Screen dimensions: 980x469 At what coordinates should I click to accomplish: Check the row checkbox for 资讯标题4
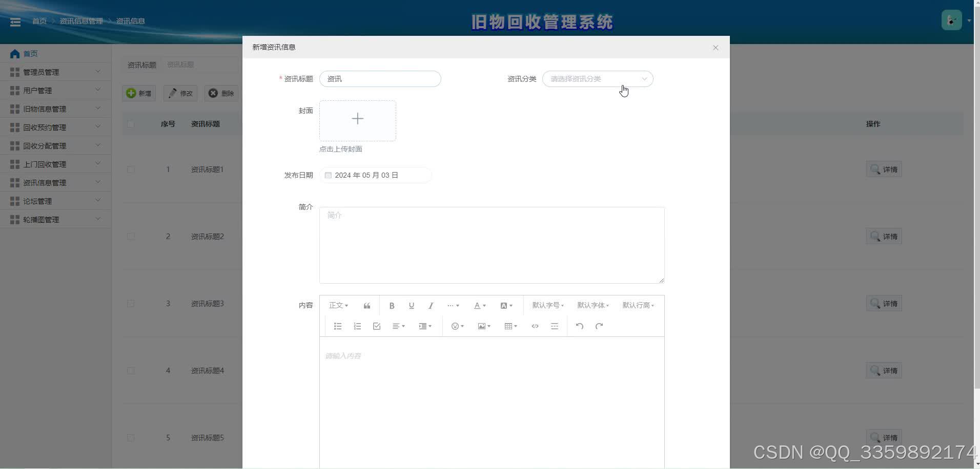click(x=131, y=371)
